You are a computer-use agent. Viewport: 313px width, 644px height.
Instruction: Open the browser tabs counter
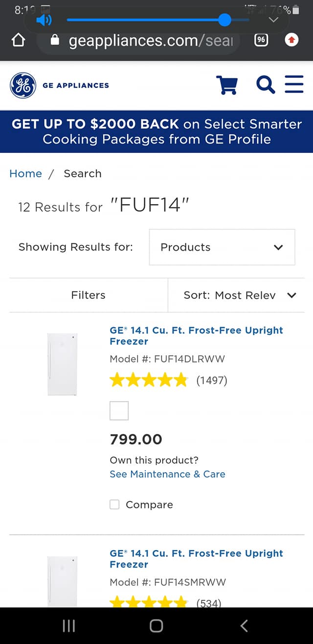click(261, 40)
